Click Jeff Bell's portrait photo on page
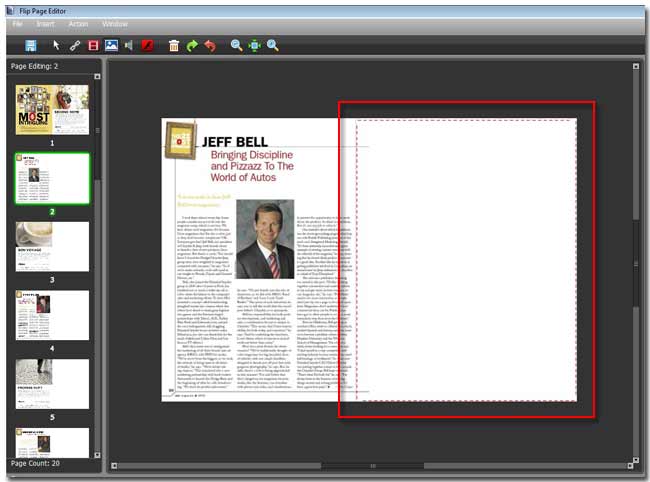Viewport: 650px width, 482px height. tap(265, 239)
